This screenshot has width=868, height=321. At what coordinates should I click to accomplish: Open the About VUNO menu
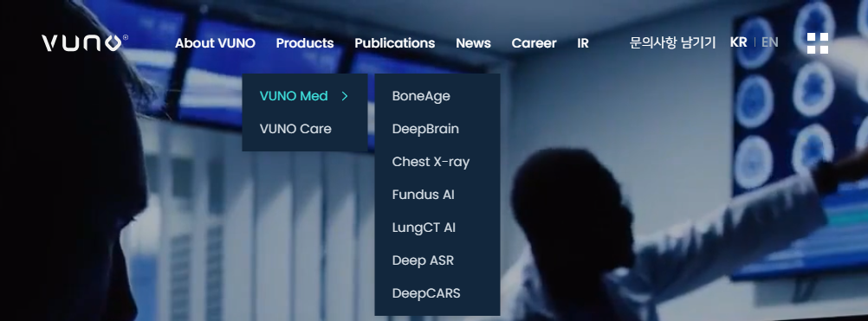(x=216, y=43)
